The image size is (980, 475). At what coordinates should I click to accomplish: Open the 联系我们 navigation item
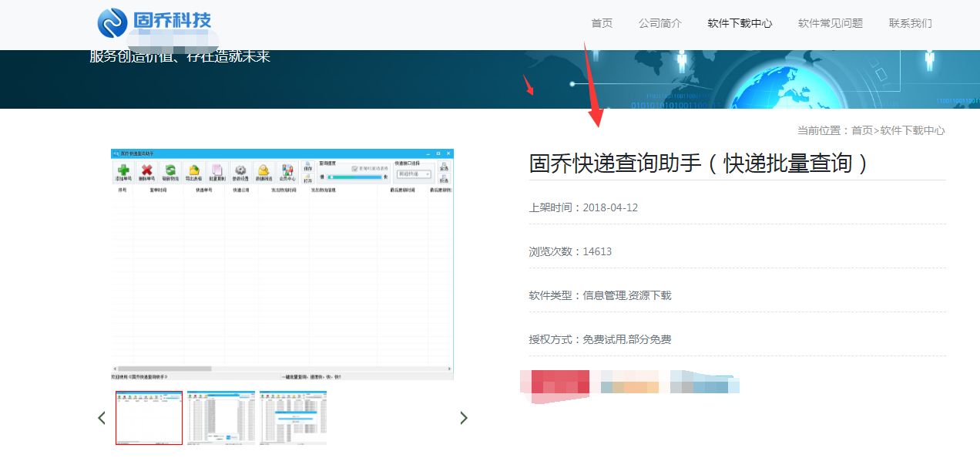pos(911,23)
